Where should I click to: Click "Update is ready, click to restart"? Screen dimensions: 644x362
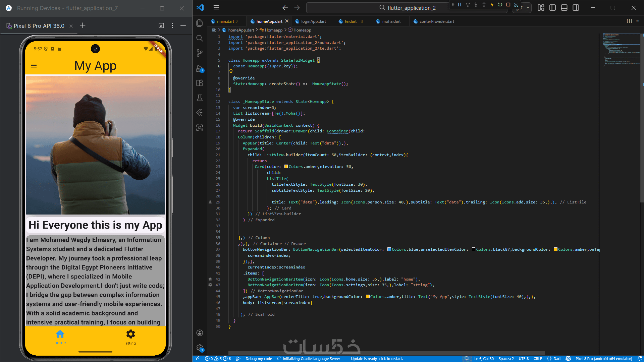(x=377, y=359)
